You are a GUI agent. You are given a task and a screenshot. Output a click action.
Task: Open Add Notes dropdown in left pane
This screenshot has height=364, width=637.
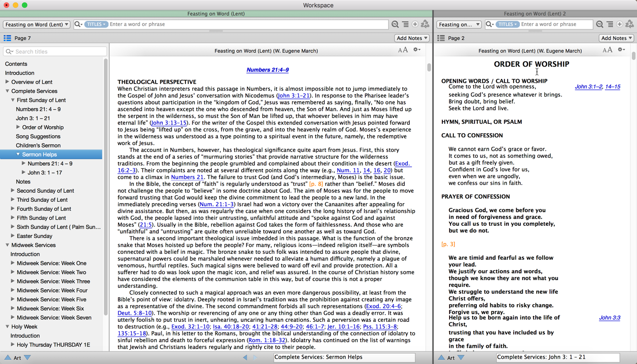pos(412,38)
